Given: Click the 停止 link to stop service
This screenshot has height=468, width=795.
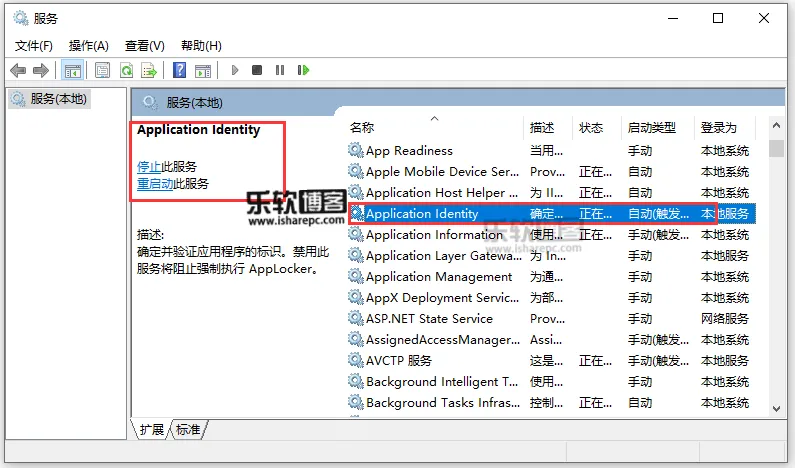Looking at the screenshot, I should pyautogui.click(x=149, y=166).
